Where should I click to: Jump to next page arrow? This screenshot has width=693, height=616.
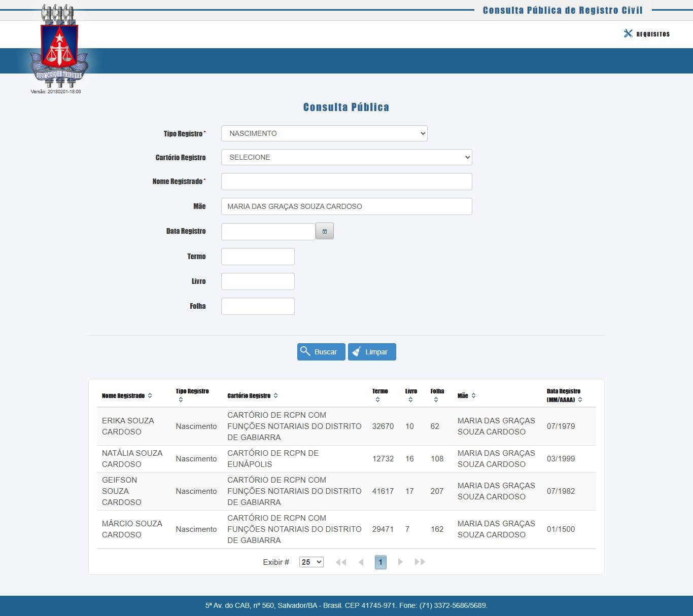point(400,562)
